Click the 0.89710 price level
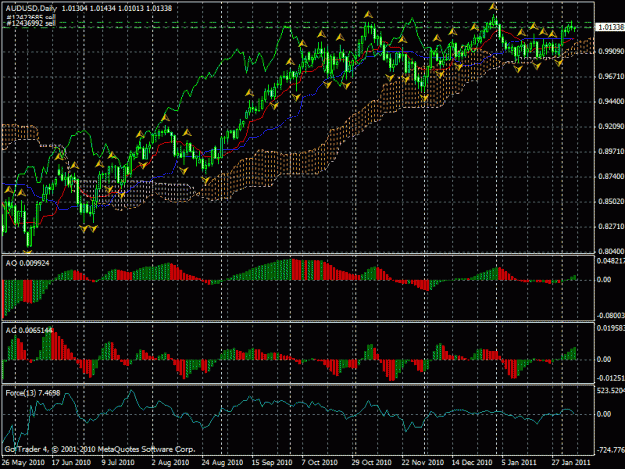This screenshot has height=469, width=625. point(611,151)
